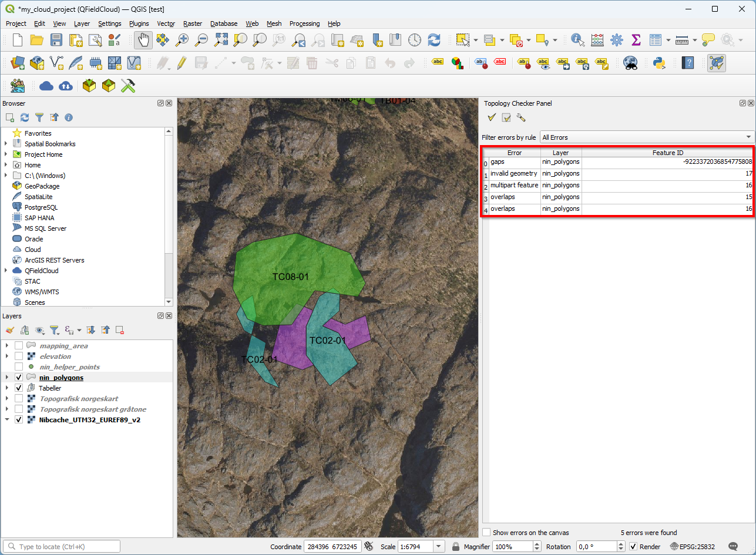Open the Vector menu
This screenshot has width=756, height=555.
pos(166,23)
